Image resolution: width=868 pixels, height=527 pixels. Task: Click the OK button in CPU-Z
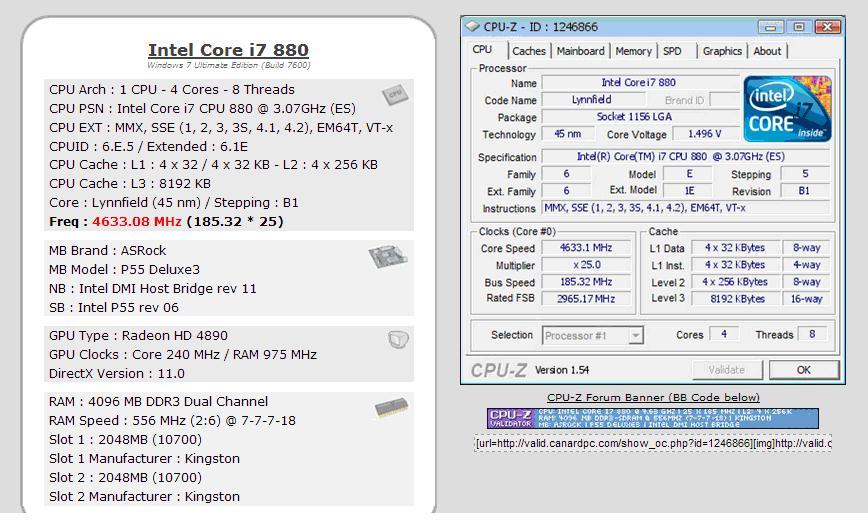pyautogui.click(x=804, y=370)
